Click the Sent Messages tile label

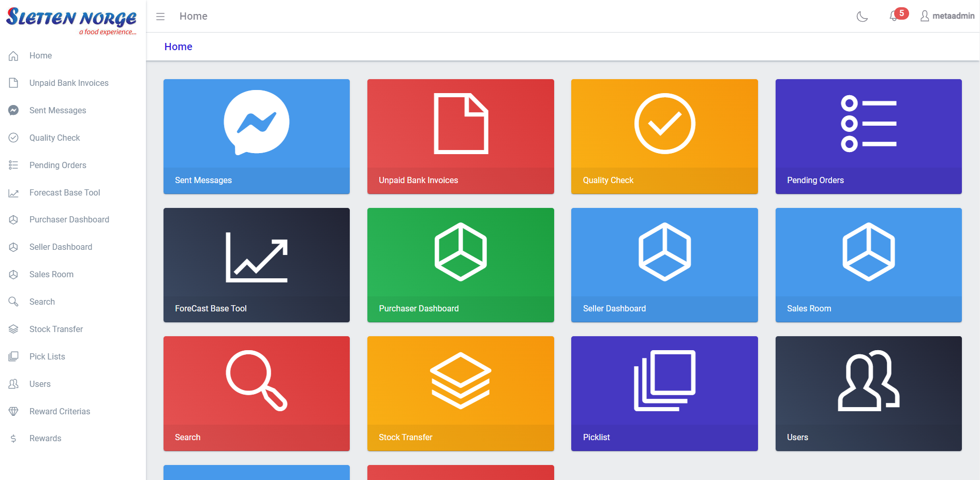pyautogui.click(x=203, y=180)
